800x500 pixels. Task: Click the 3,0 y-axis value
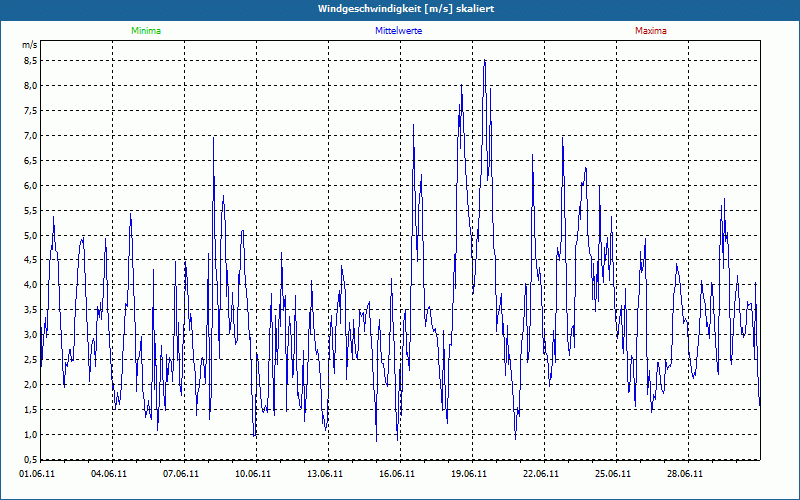point(31,335)
